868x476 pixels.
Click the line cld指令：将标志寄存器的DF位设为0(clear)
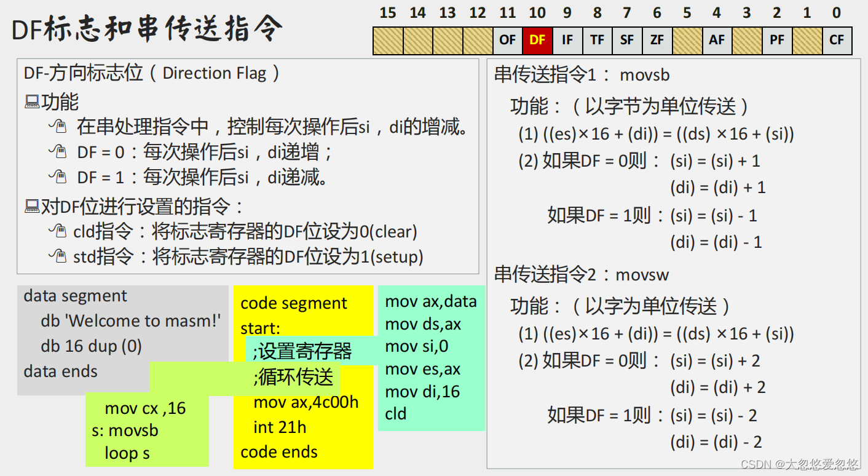(245, 232)
